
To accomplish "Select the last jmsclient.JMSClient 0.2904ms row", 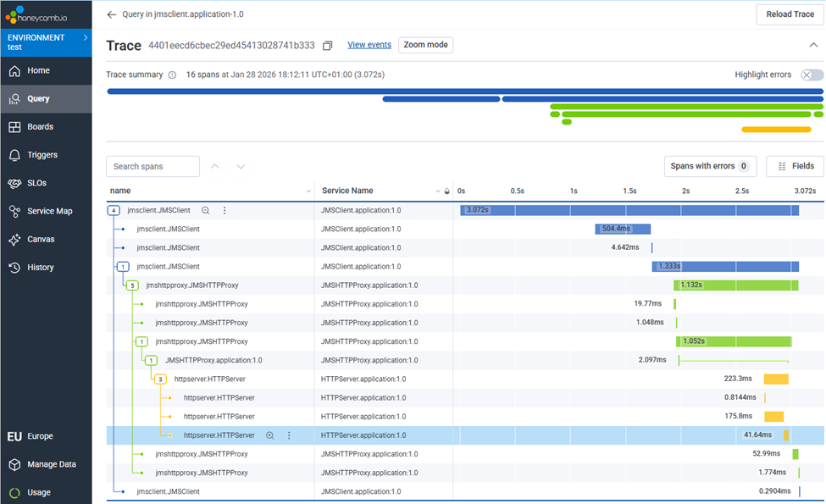I will pos(465,492).
